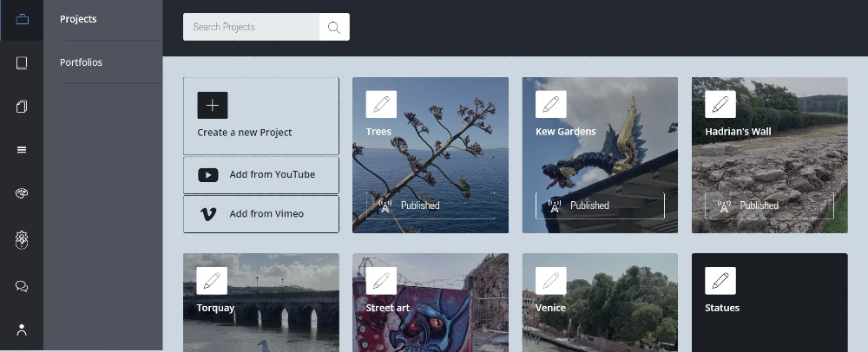Edit Kew Gardens via pencil icon
Screen dimensions: 868x352
(551, 104)
